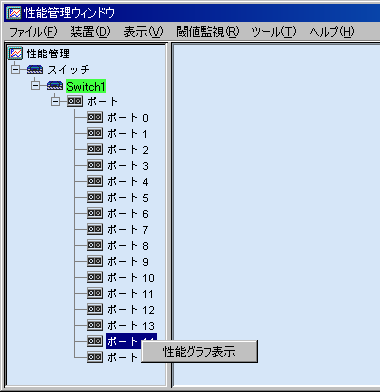Viewport: 380px width, 392px height.
Task: Click the スイッチ folder switch icon
Action: 35,70
